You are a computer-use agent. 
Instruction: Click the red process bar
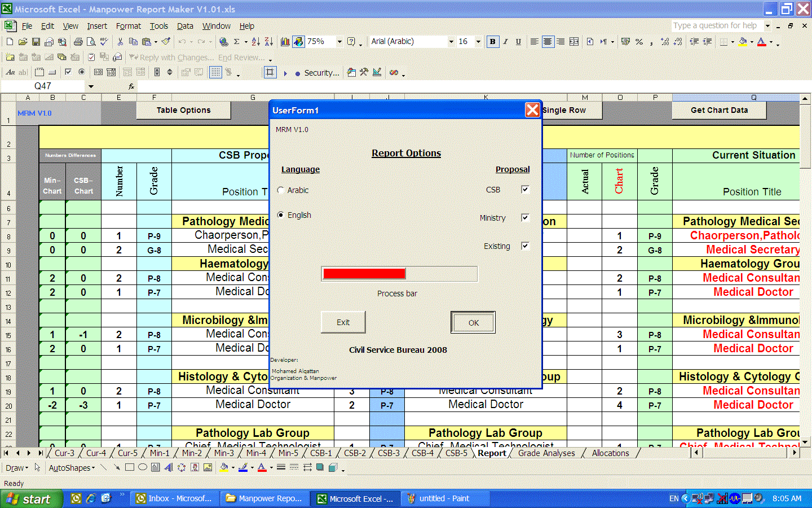[364, 274]
